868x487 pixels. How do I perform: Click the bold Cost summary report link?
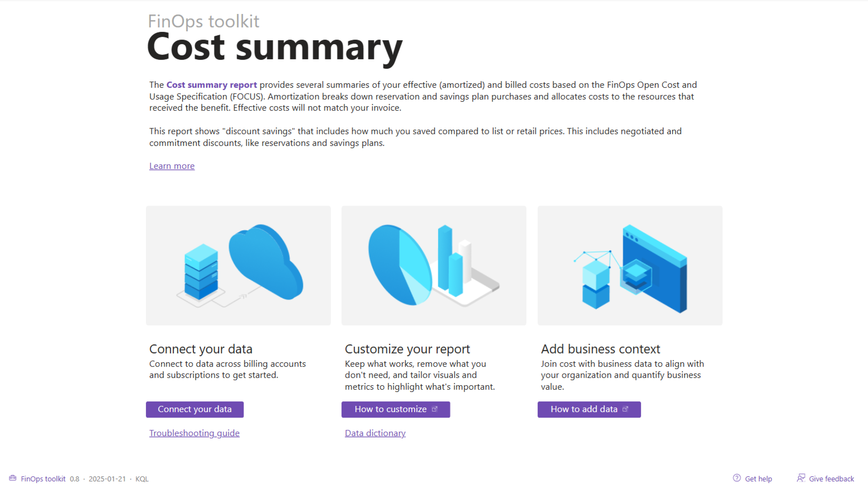pyautogui.click(x=212, y=85)
